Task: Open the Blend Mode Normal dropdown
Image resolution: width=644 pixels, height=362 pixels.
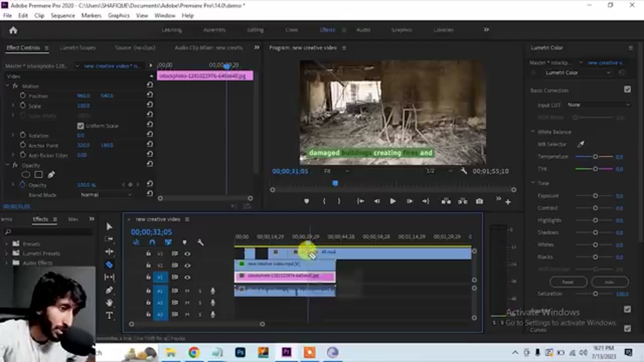Action: (105, 195)
